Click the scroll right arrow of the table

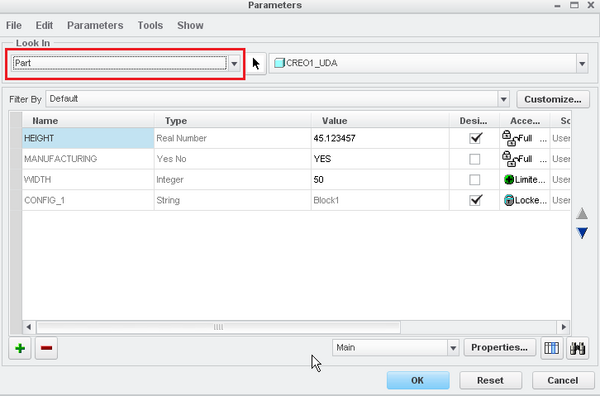563,327
